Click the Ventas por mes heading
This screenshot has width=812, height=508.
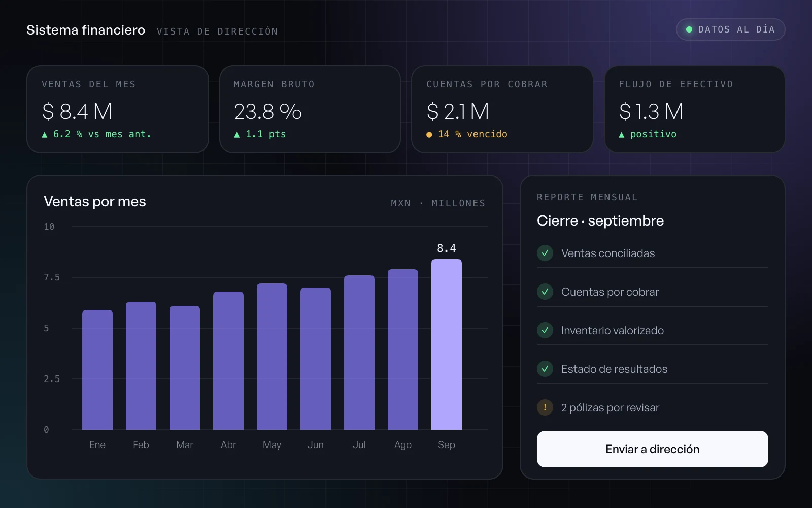[x=95, y=202]
